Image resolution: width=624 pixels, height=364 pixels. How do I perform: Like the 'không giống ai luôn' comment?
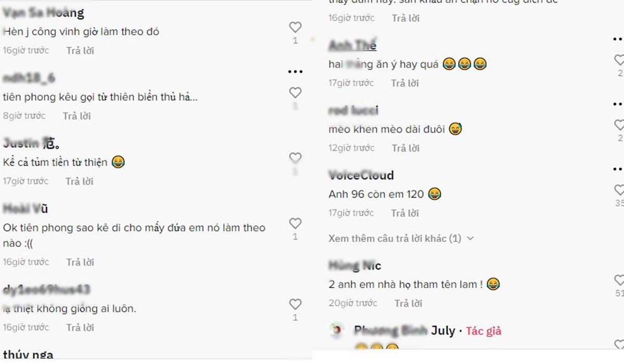(x=295, y=304)
